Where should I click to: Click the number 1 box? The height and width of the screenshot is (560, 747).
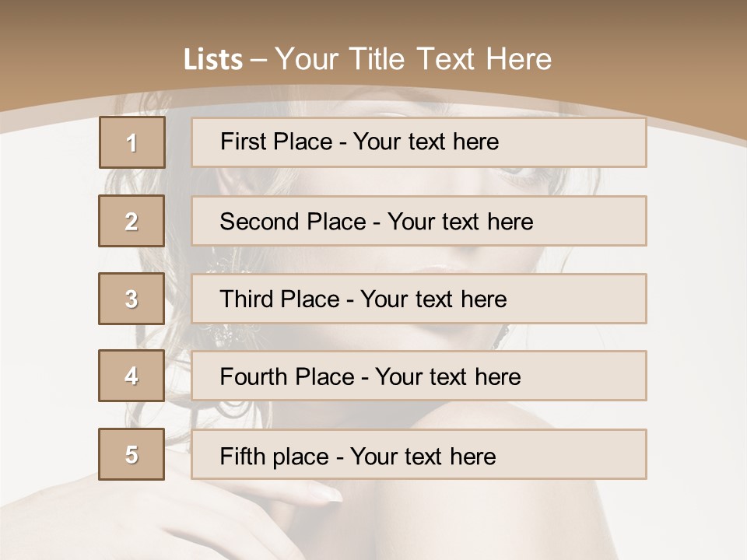point(132,142)
